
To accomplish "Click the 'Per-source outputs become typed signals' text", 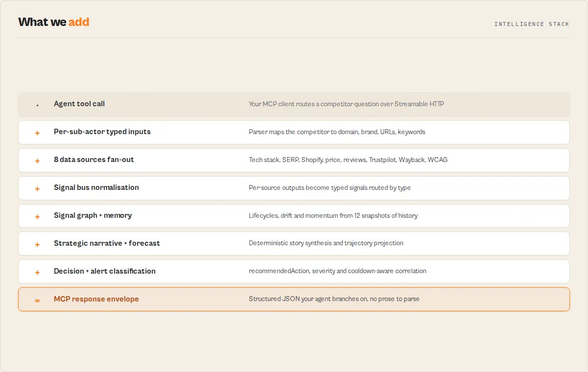I will tap(330, 187).
